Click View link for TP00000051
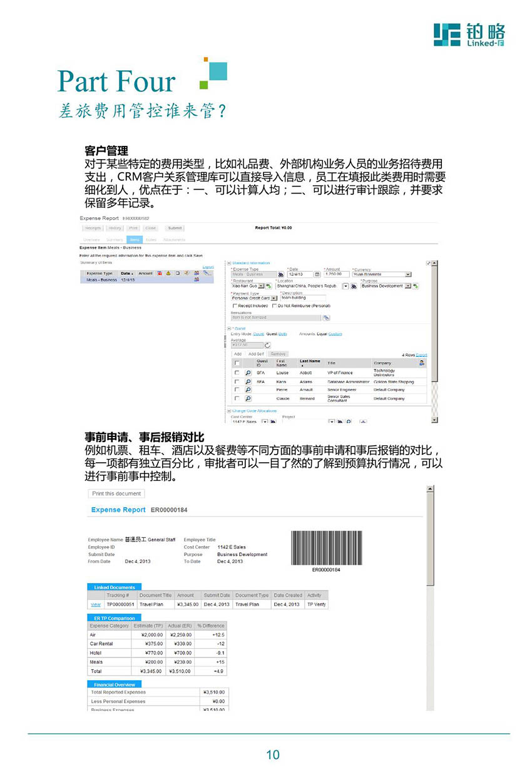 click(x=95, y=604)
